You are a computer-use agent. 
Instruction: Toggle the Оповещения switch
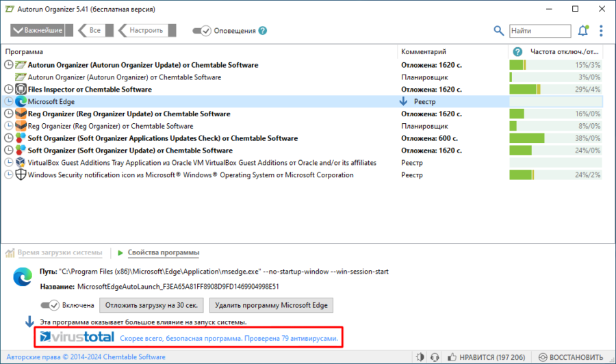tap(202, 31)
